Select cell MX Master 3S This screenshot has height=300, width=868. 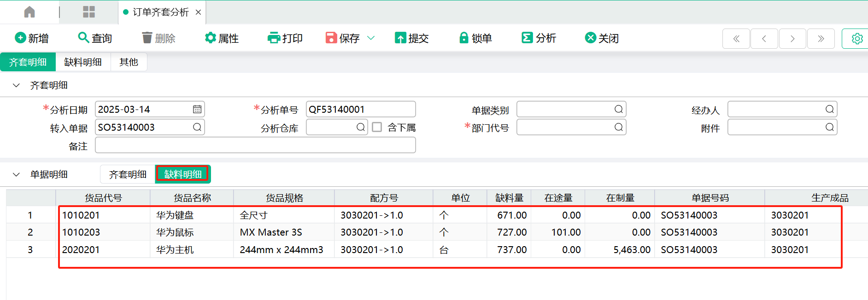click(x=284, y=232)
